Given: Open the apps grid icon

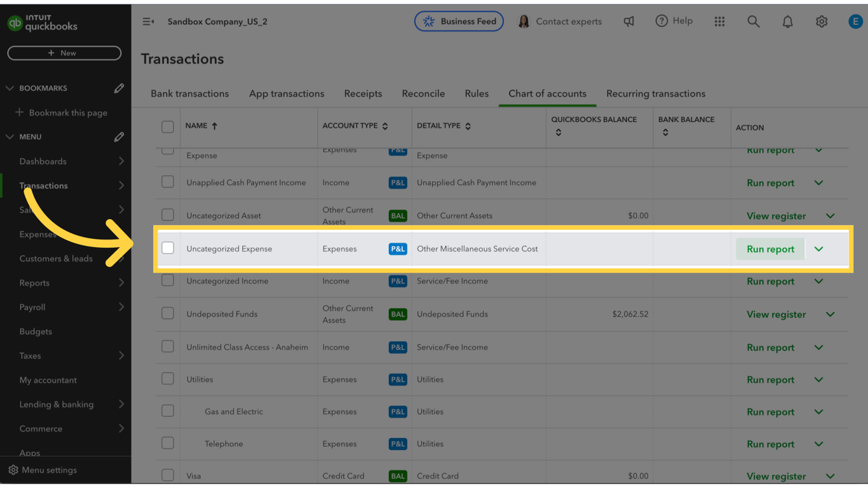Looking at the screenshot, I should click(x=719, y=22).
